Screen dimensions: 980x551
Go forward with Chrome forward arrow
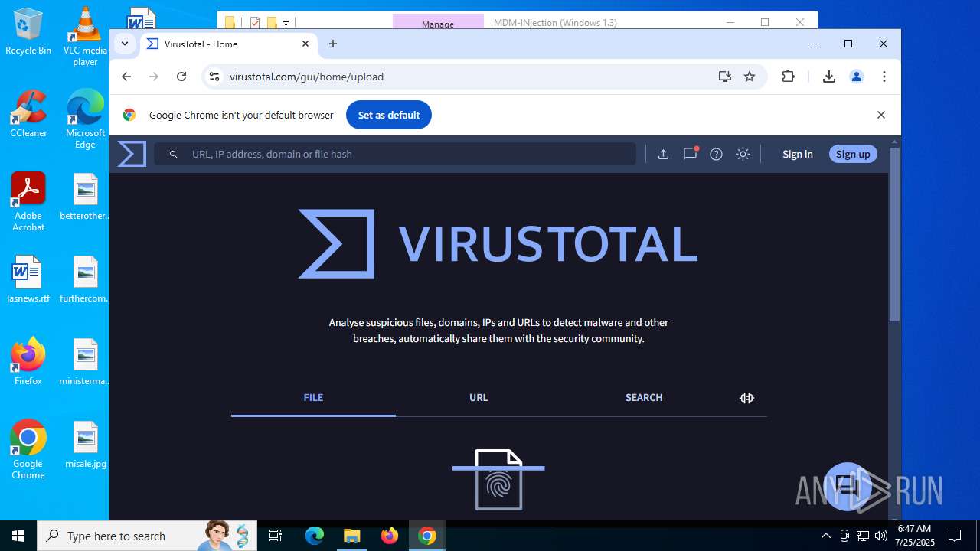(x=154, y=77)
